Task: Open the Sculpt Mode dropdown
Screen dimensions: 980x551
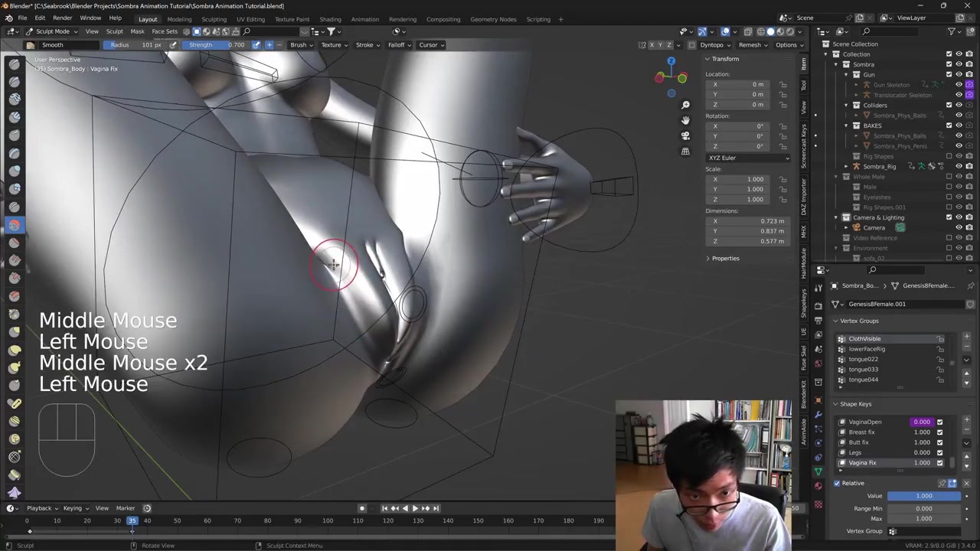Action: click(x=52, y=31)
